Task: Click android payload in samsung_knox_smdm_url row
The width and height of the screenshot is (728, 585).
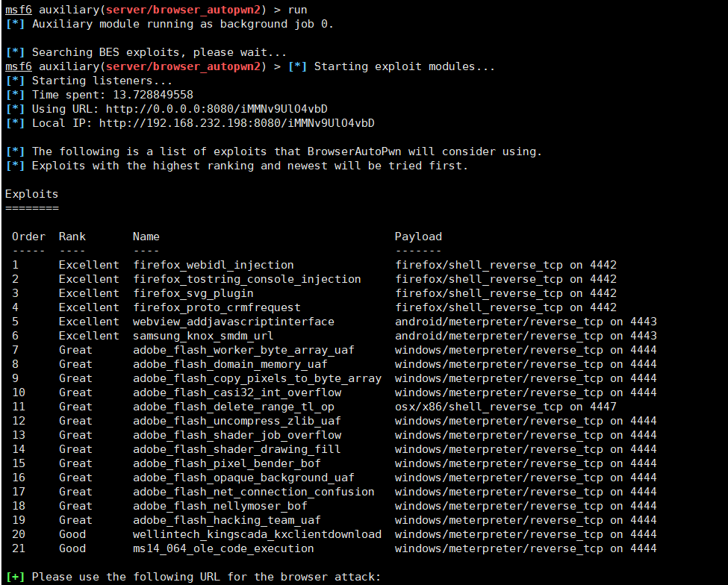Action: [526, 336]
